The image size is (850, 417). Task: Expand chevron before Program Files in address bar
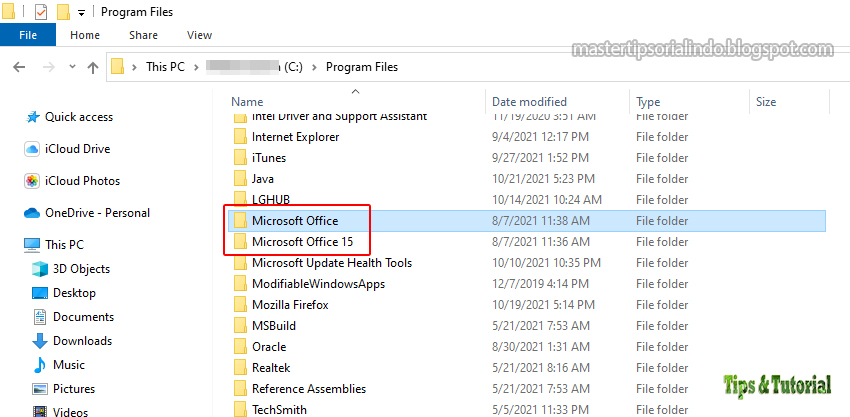coord(314,67)
